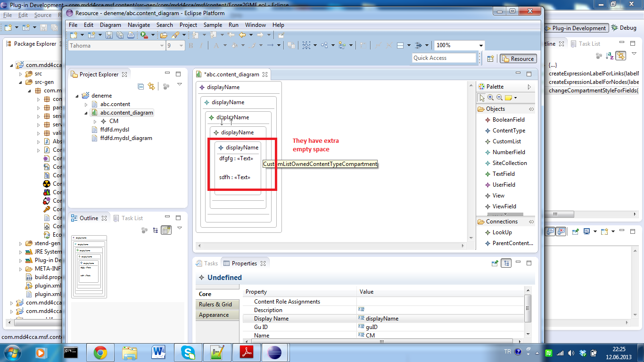Viewport: 644px width, 362px height.
Task: Click the Save icon in the toolbar
Action: (109, 35)
